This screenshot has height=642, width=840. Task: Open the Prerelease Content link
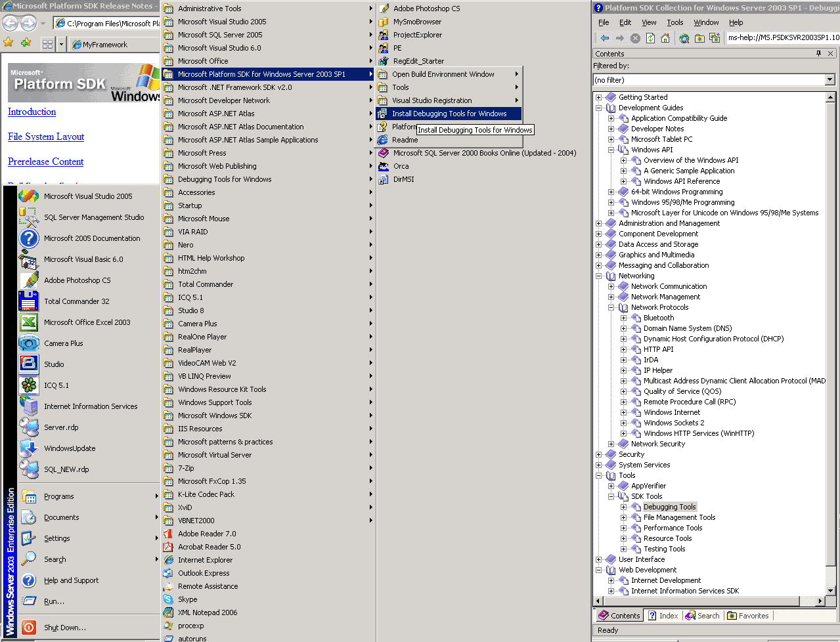pos(45,161)
